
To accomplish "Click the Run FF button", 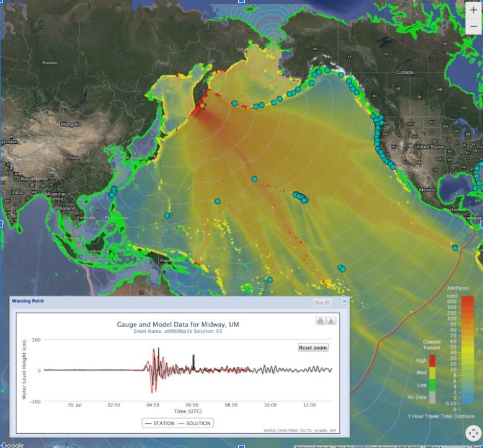I will click(x=322, y=302).
